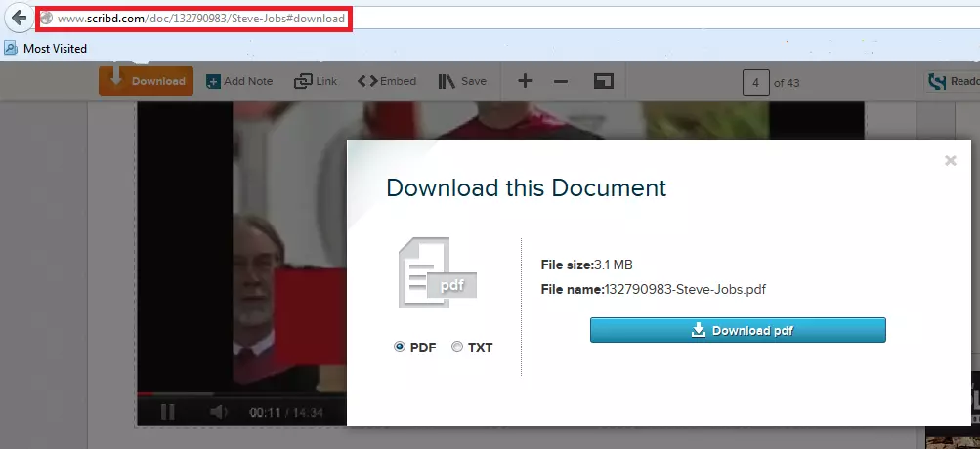The width and height of the screenshot is (980, 449).
Task: Click the Link toolbar item
Action: tap(316, 81)
